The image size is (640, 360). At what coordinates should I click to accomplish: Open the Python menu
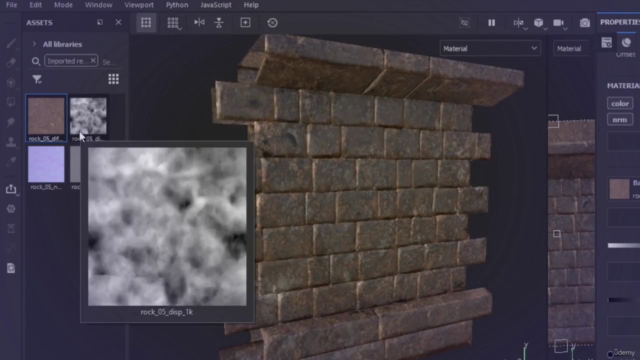click(177, 5)
